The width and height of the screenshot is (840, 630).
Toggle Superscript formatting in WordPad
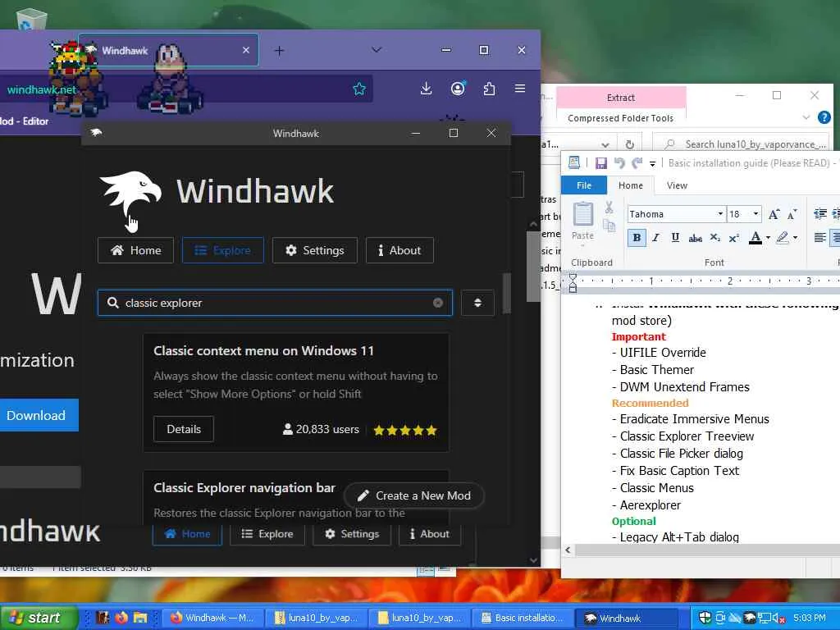click(734, 238)
